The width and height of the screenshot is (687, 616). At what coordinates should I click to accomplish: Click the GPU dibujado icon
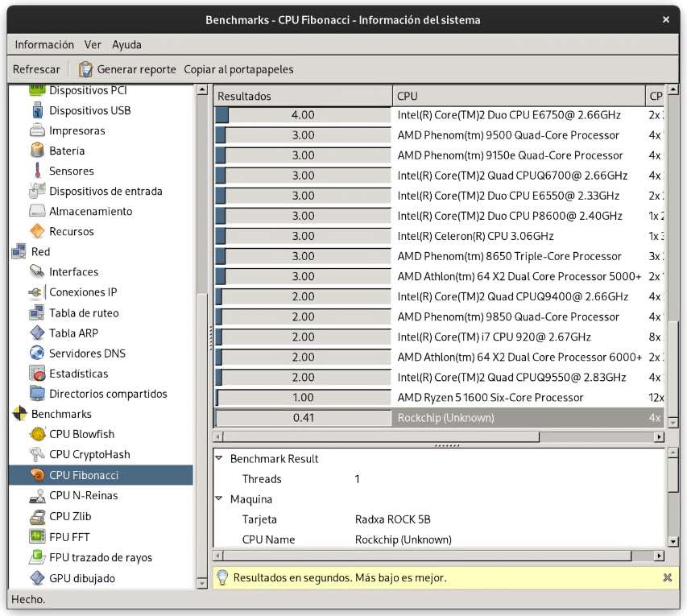pyautogui.click(x=38, y=578)
